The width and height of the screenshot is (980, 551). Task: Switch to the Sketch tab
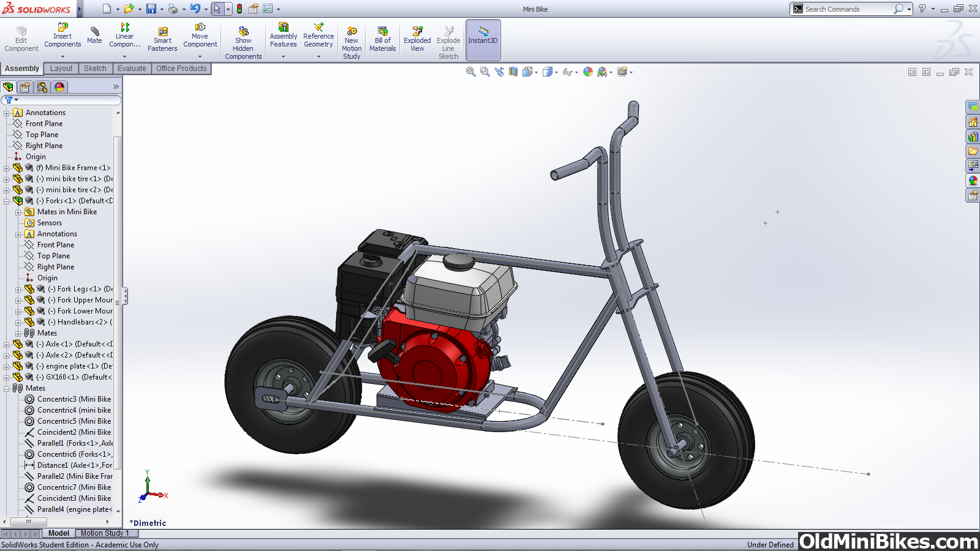pos(95,69)
